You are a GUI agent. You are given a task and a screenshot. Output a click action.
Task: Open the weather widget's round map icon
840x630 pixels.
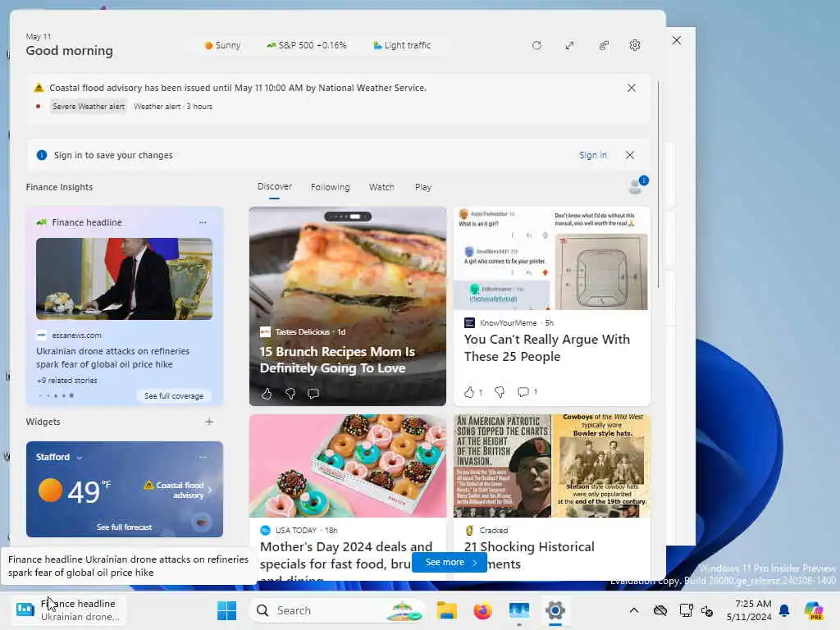202,521
